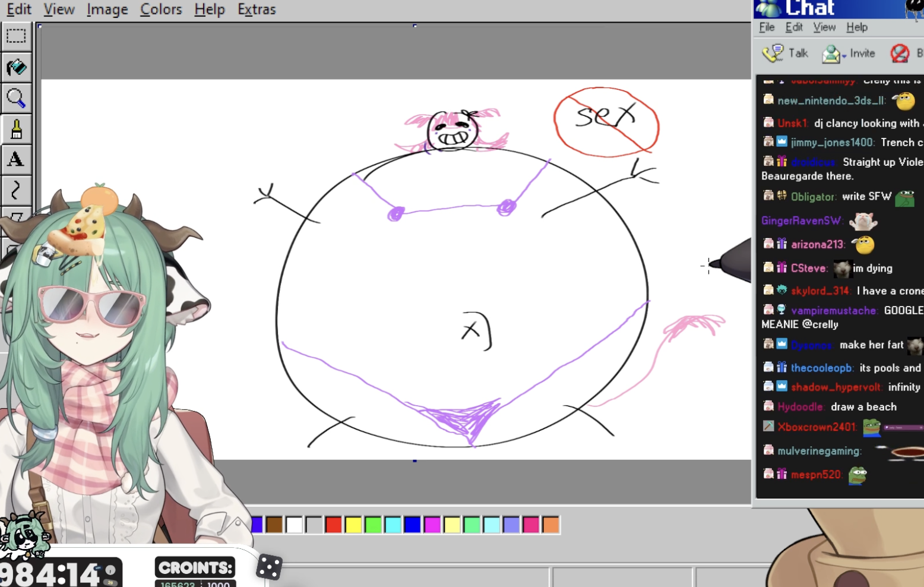Pick the bright cyan color swatch

coord(393,525)
